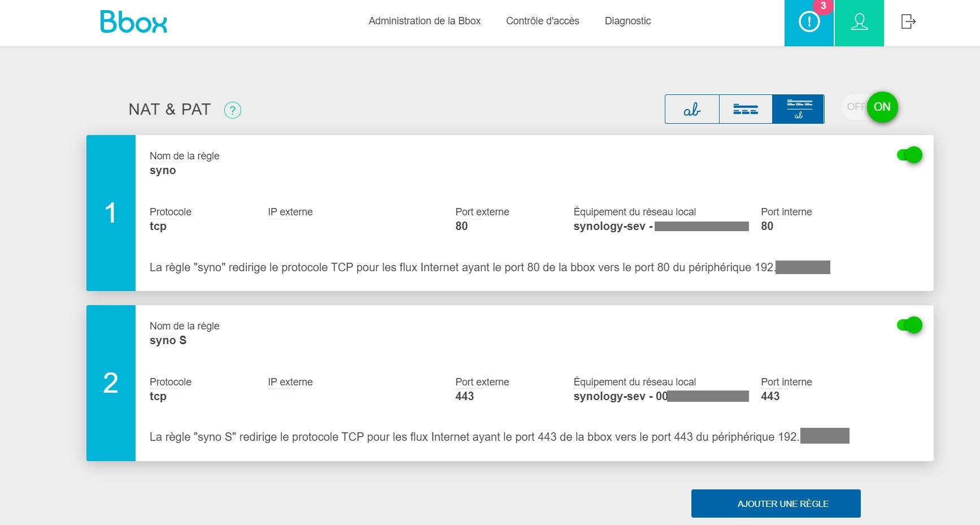This screenshot has height=525, width=980.
Task: Open the notifications alert icon
Action: click(809, 23)
